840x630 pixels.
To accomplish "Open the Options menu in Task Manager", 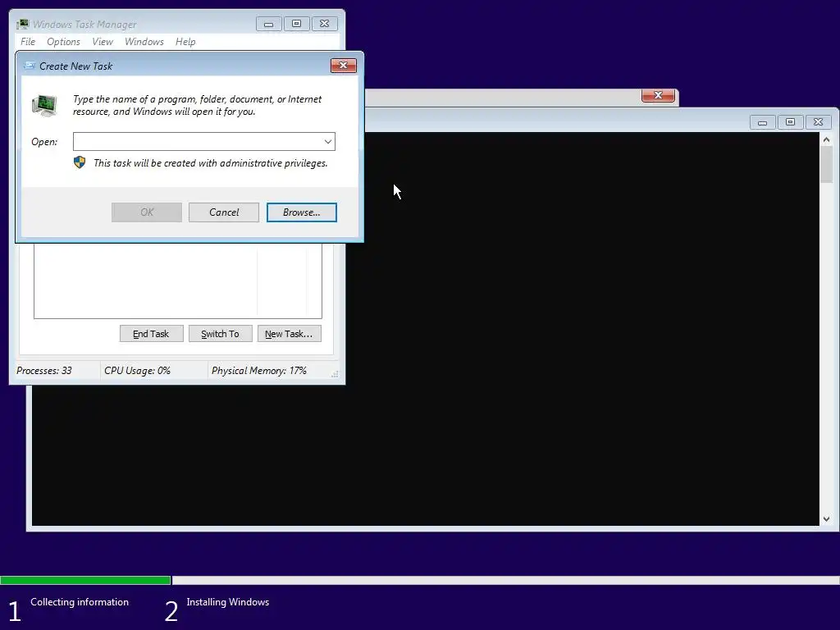I will pyautogui.click(x=63, y=42).
